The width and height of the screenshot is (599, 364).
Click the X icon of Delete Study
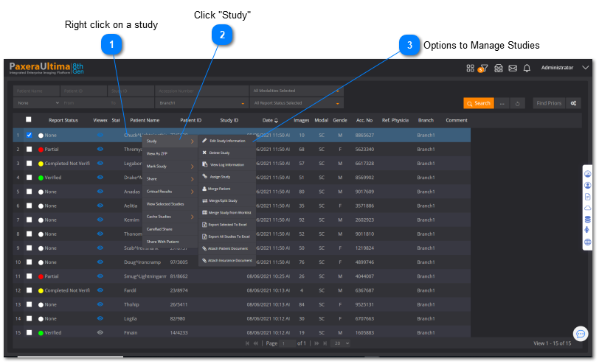(x=204, y=153)
